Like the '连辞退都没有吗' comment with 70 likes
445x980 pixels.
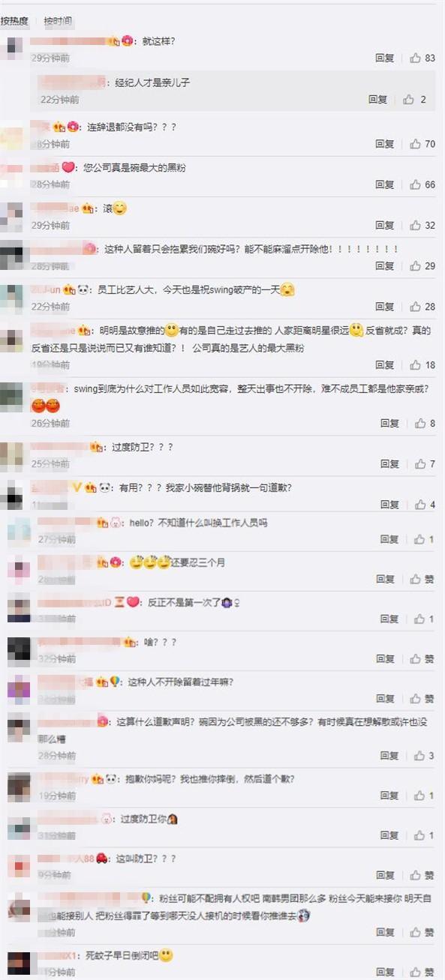point(422,144)
